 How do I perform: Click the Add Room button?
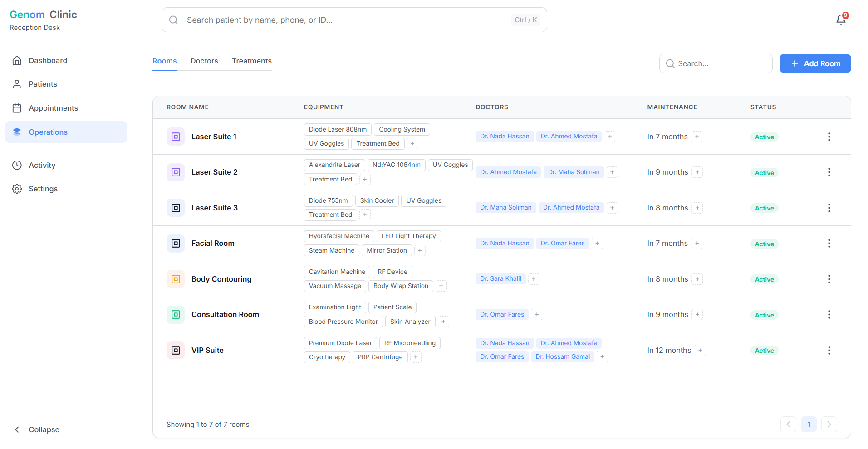815,63
